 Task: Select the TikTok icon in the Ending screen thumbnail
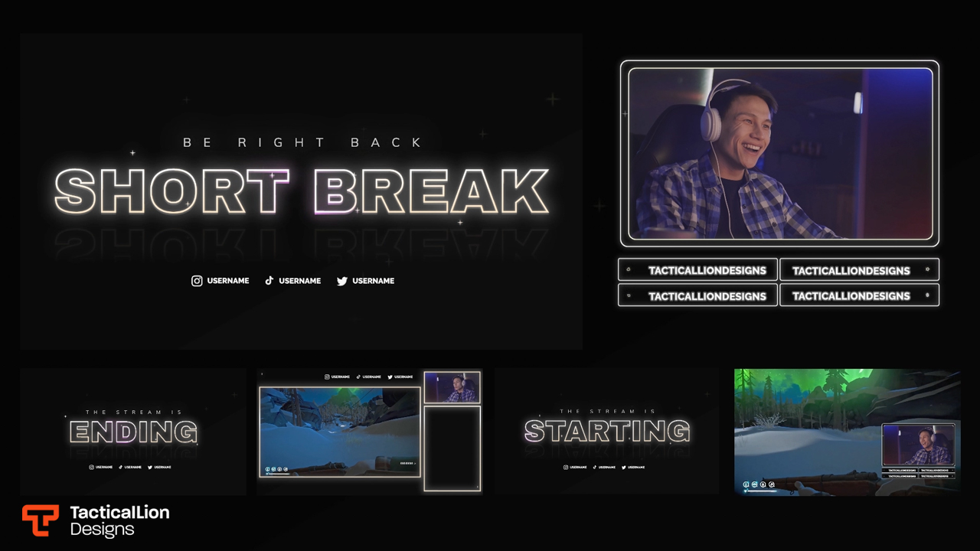coord(121,467)
